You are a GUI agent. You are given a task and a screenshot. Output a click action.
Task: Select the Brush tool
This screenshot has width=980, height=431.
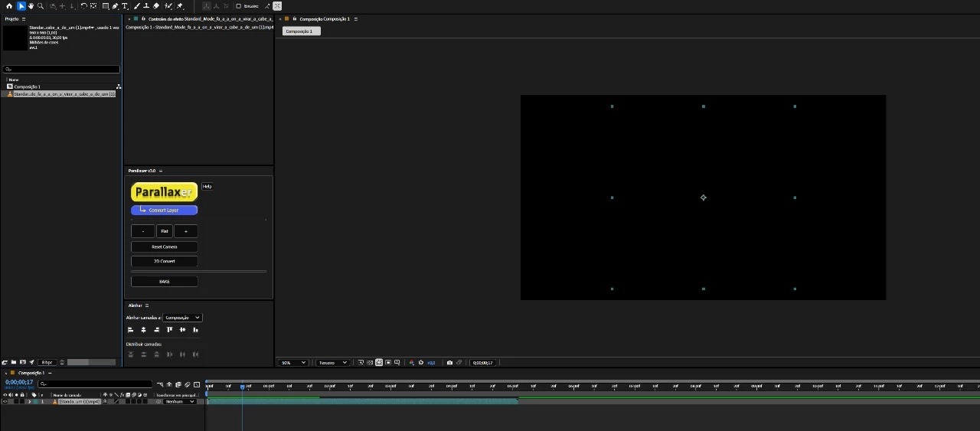coord(136,6)
